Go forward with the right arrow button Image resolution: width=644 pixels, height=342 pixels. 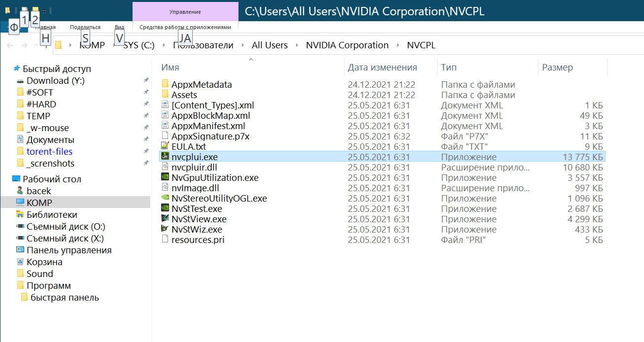click(24, 45)
